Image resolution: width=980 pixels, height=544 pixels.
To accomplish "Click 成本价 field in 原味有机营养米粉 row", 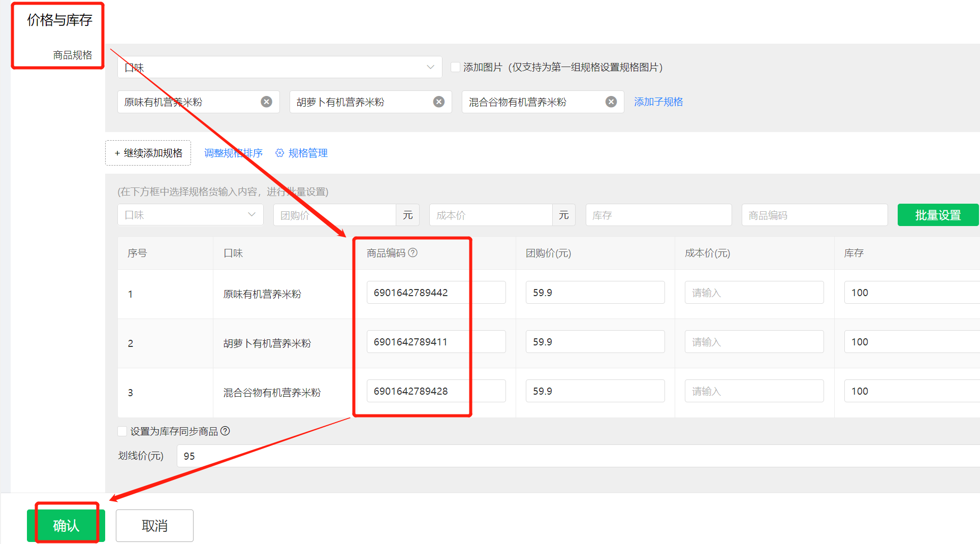I will click(x=754, y=293).
